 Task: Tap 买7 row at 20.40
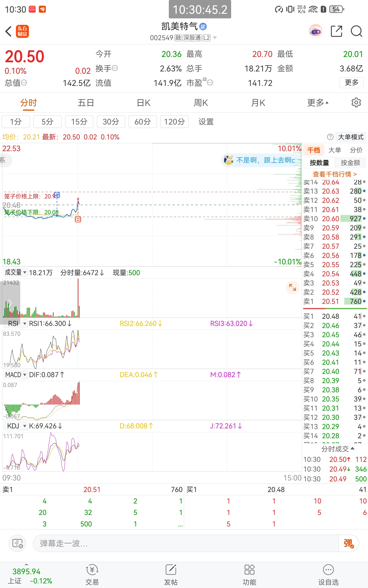click(x=334, y=371)
